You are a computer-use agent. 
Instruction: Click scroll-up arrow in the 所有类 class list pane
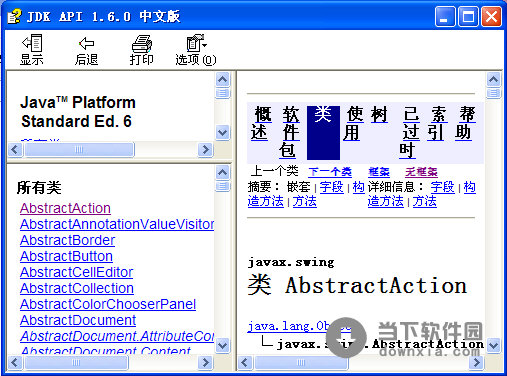coord(222,172)
